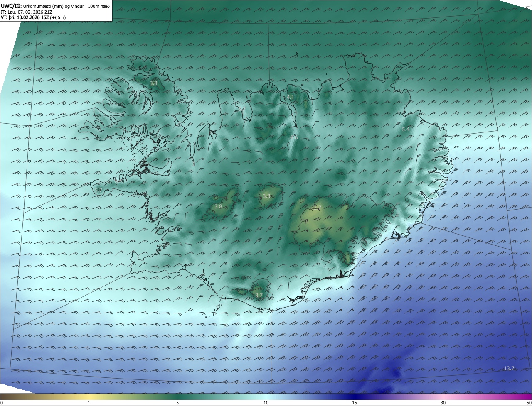Image resolution: width=532 pixels, height=406 pixels.
Task: Click the map title "UWC/IG: Úrkomumætti (mm)"
Action: (32, 6)
